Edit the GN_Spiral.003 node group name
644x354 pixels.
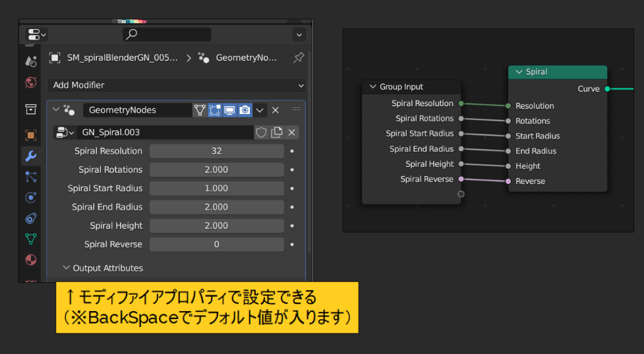coord(165,133)
